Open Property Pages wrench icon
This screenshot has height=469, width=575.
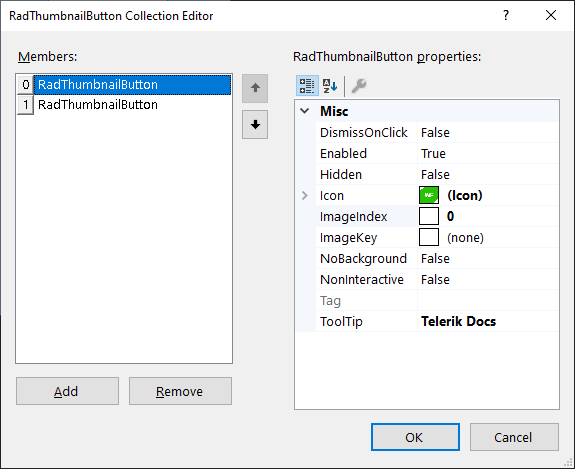359,86
